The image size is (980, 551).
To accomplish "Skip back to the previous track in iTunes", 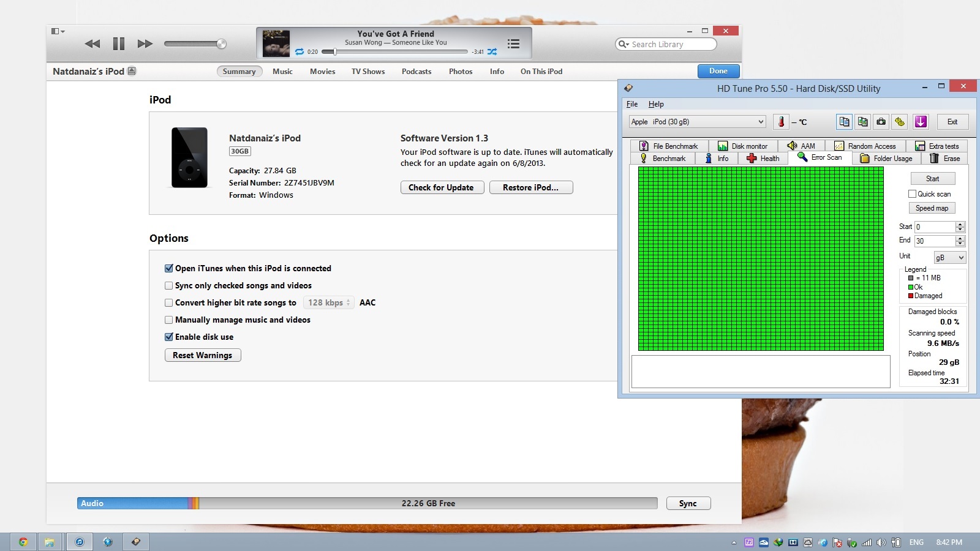I will tap(92, 43).
